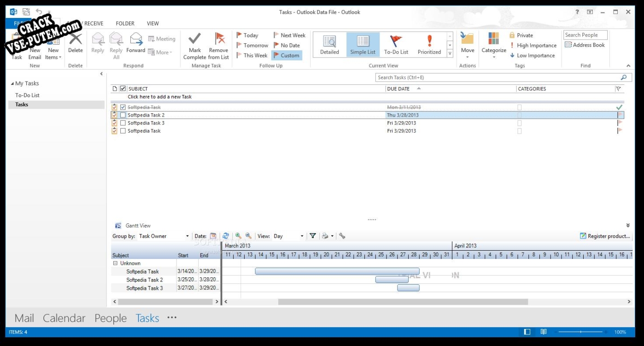Viewport: 644px width, 346px height.
Task: Collapse the Unknown group in Gantt
Action: pos(115,263)
